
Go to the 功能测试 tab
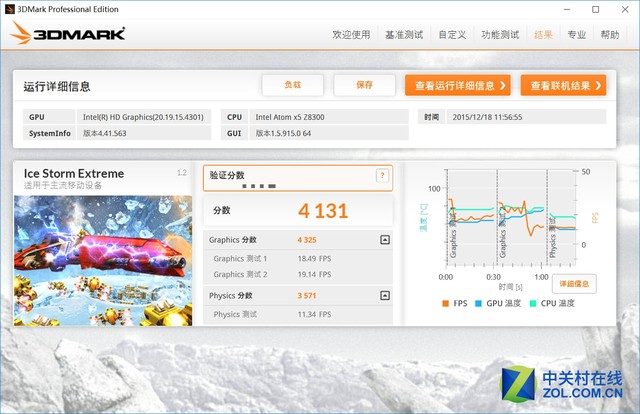coord(500,35)
